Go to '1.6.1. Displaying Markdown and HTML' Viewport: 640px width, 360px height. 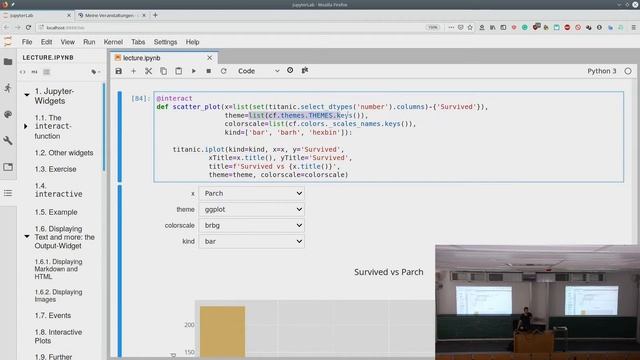click(x=58, y=269)
